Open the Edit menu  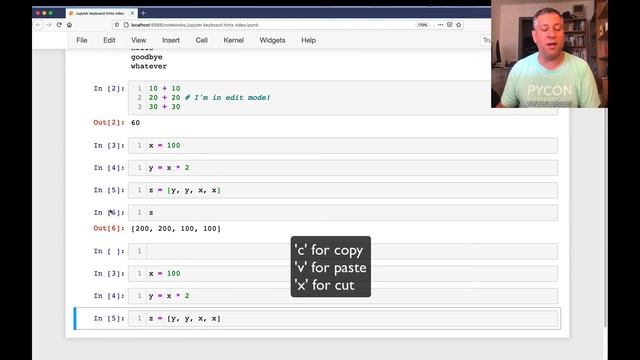(109, 40)
